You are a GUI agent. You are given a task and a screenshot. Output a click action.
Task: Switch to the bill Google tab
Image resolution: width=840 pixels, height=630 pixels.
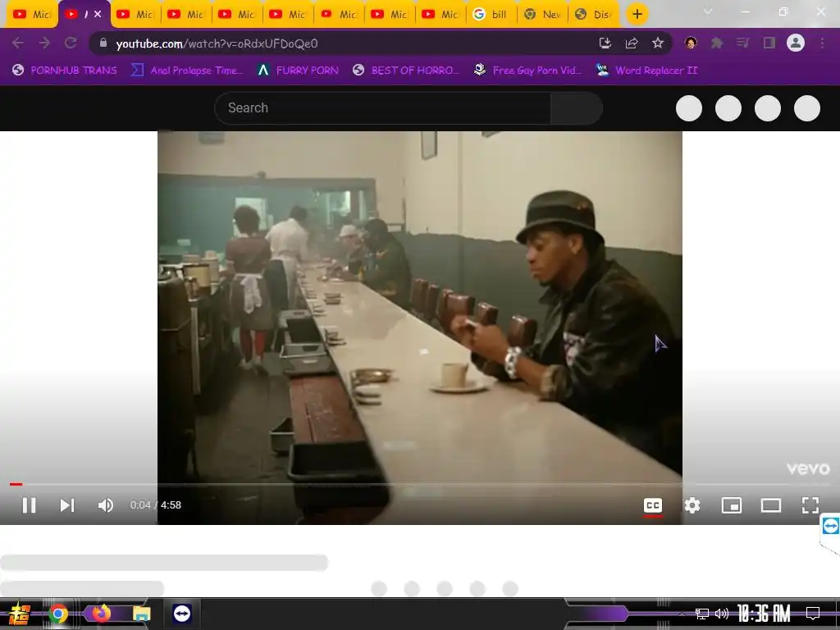pos(491,15)
